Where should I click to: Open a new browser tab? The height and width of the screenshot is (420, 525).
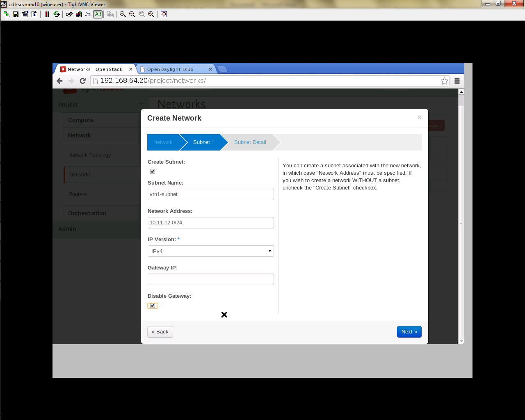coord(222,69)
